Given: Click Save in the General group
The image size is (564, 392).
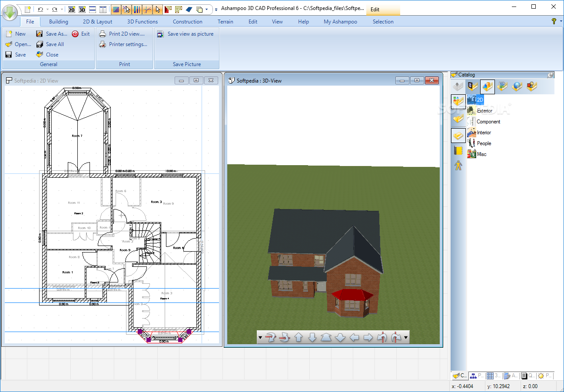Looking at the screenshot, I should point(16,55).
